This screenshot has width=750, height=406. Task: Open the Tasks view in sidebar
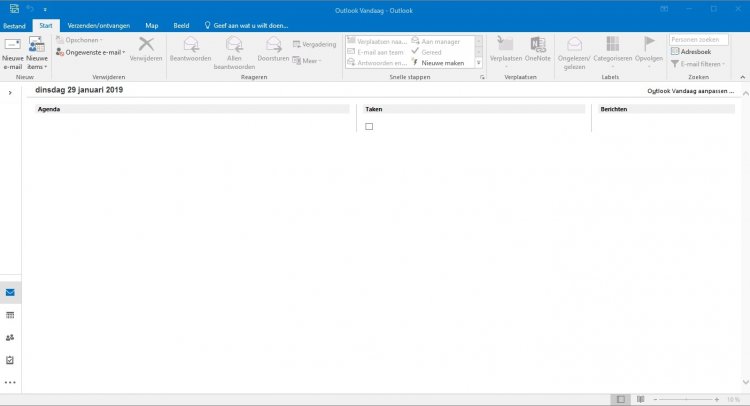point(10,359)
